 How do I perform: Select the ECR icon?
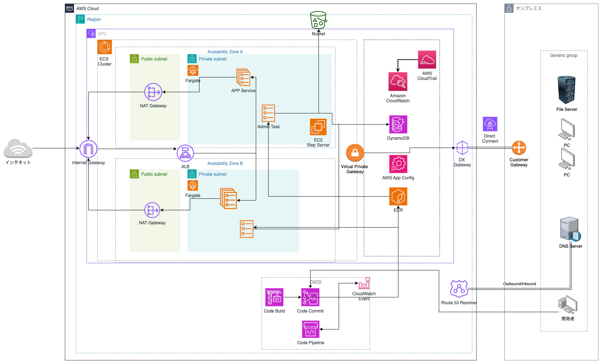click(398, 197)
